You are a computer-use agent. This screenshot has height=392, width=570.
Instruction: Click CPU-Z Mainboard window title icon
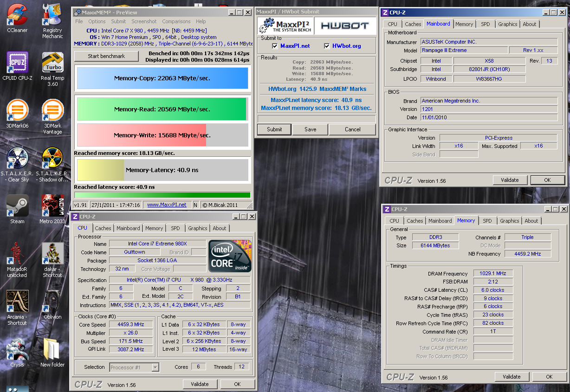tap(386, 13)
